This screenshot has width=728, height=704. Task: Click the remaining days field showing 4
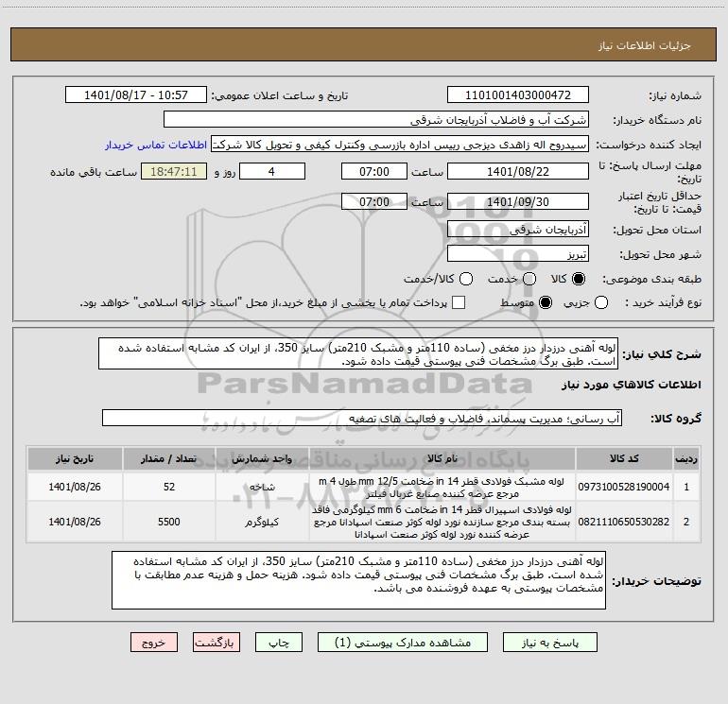pos(272,172)
